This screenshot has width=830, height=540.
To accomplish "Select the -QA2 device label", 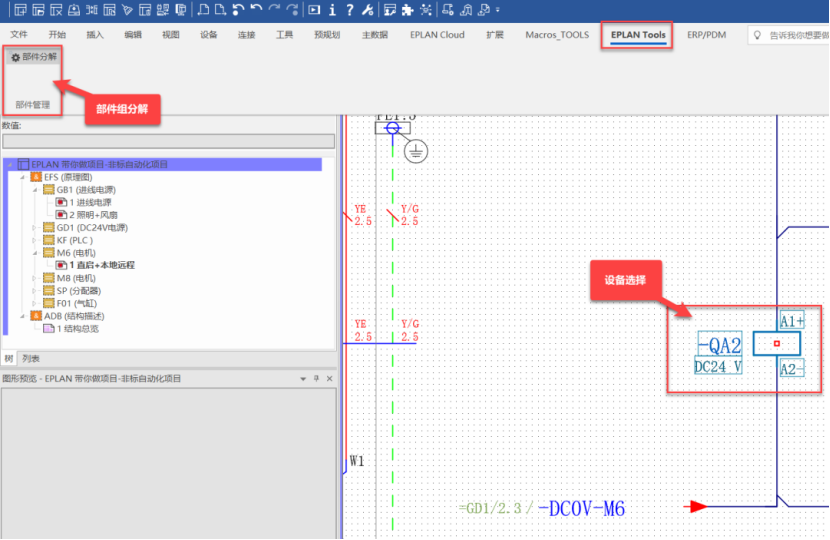I will [x=720, y=345].
